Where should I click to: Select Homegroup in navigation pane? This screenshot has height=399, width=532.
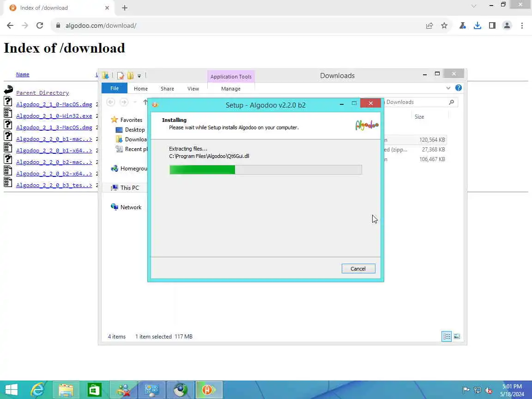[129, 169]
